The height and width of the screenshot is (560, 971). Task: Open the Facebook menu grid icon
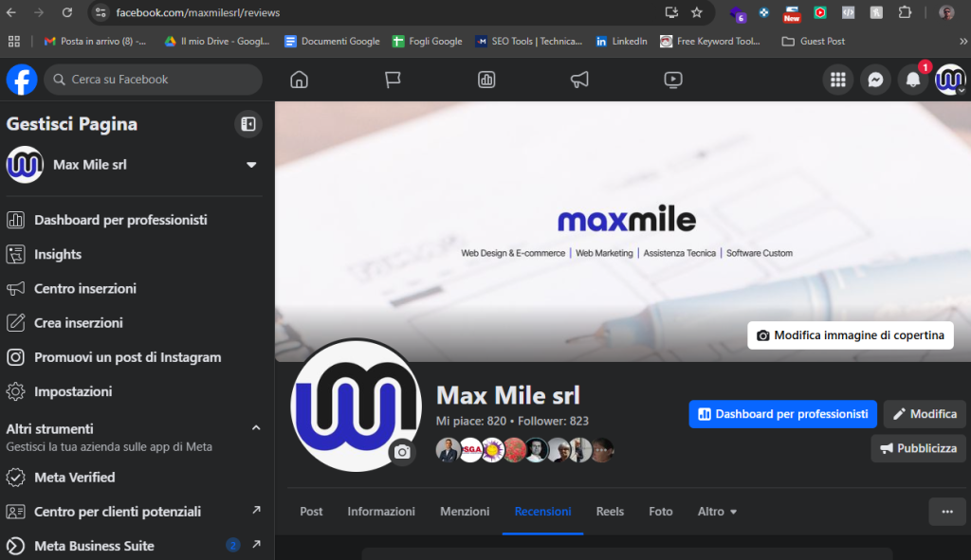(x=838, y=80)
